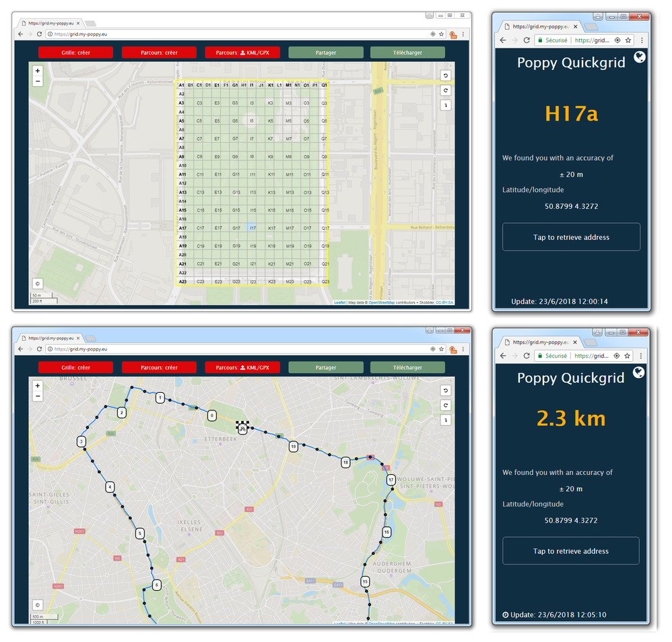672x642 pixels.
Task: Click "Télécharger" in the grid map window
Action: tap(407, 53)
